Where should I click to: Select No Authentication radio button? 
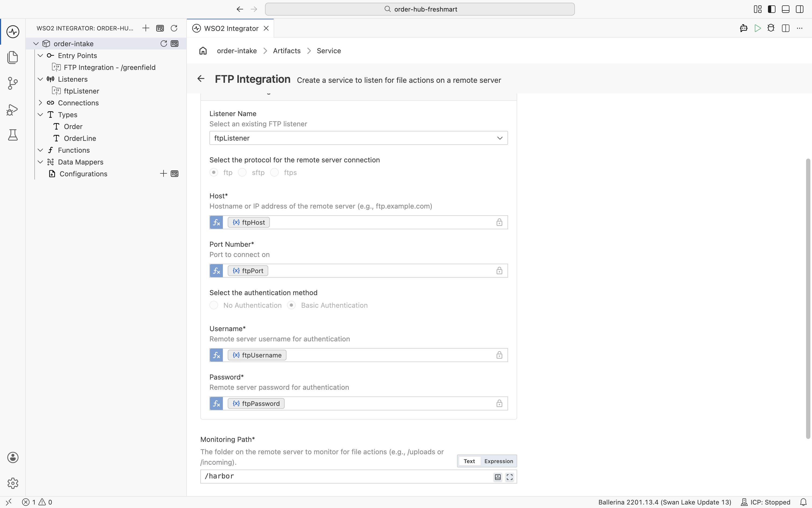(214, 305)
